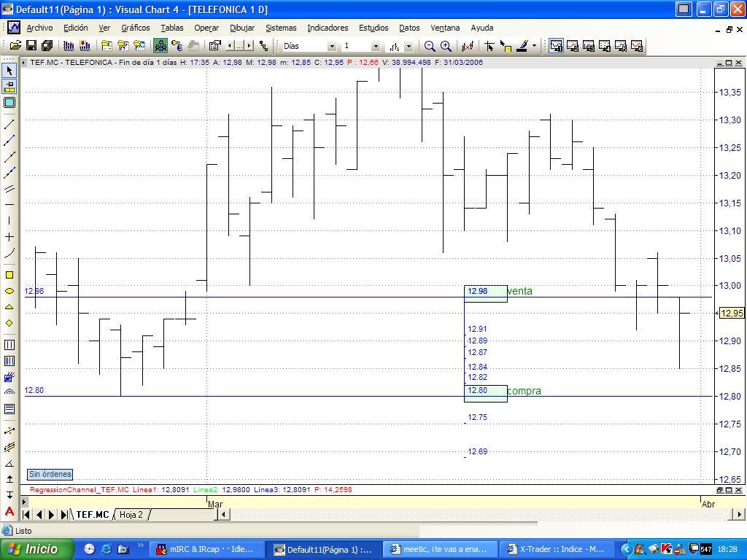Click the green 'venta' label on chart

(x=519, y=291)
